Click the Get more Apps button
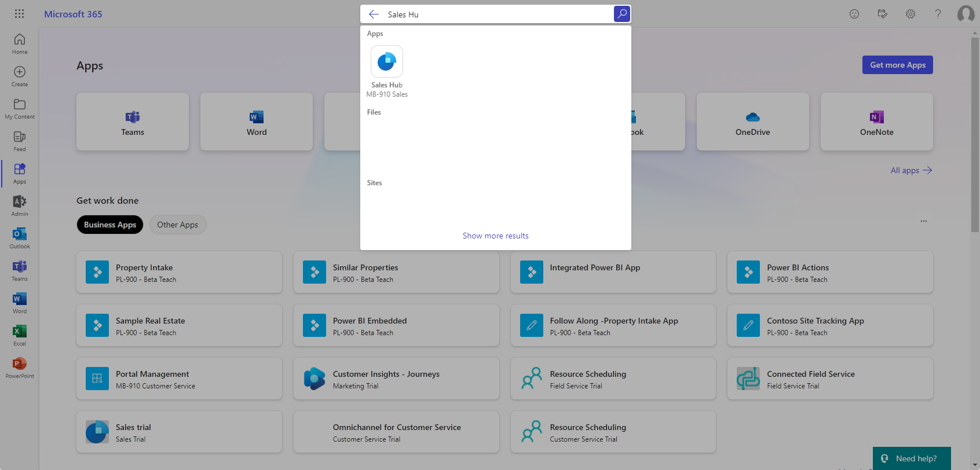 pos(898,65)
